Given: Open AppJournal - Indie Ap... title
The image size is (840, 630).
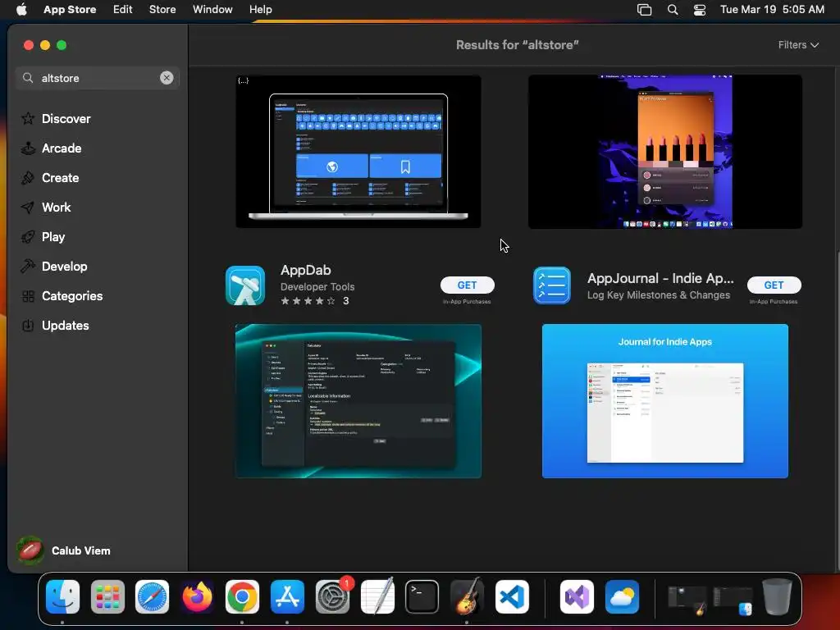Looking at the screenshot, I should [660, 278].
